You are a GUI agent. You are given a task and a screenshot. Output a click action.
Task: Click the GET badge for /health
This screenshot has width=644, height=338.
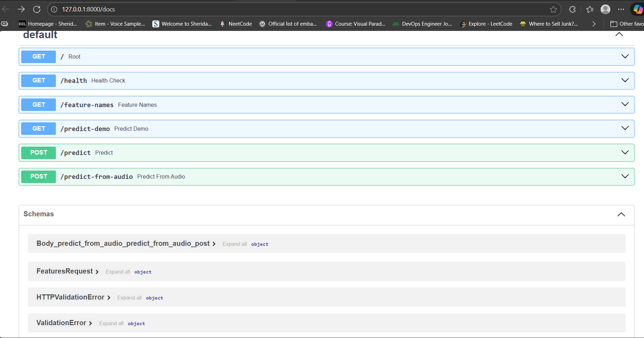point(39,80)
